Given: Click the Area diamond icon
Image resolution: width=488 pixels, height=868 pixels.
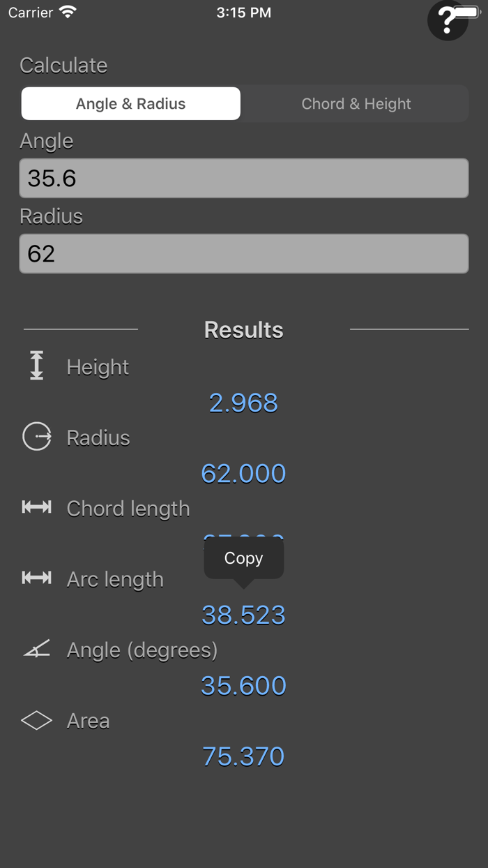Looking at the screenshot, I should click(36, 720).
